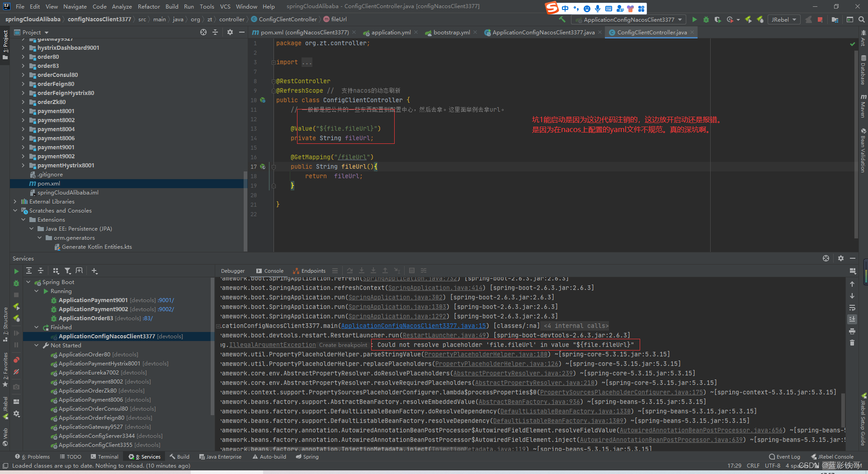Open the ApplicationConfigNacosClient3377 run configuration dropdown
Image resolution: width=868 pixels, height=474 pixels.
tap(629, 19)
